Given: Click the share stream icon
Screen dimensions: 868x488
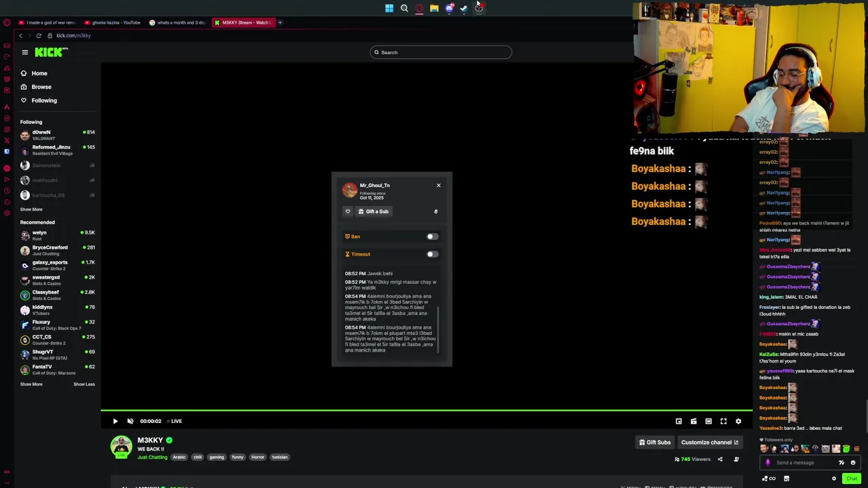Looking at the screenshot, I should coord(720,460).
